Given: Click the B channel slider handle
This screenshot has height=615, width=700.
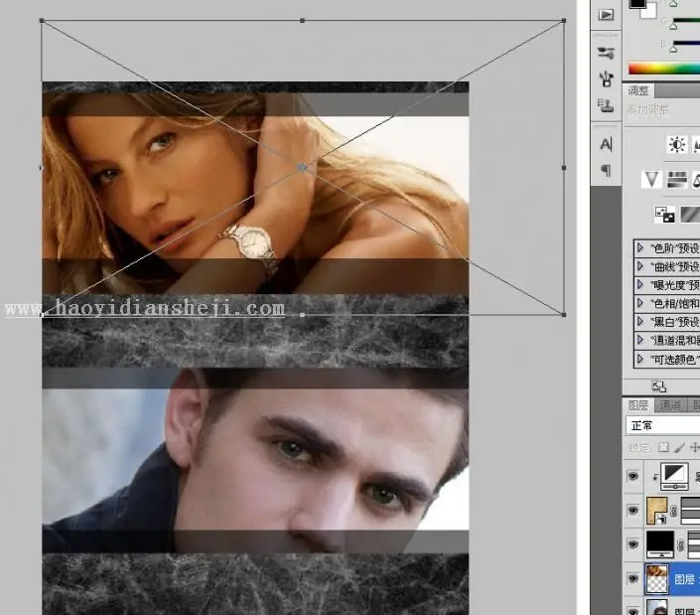Looking at the screenshot, I should pyautogui.click(x=673, y=49).
